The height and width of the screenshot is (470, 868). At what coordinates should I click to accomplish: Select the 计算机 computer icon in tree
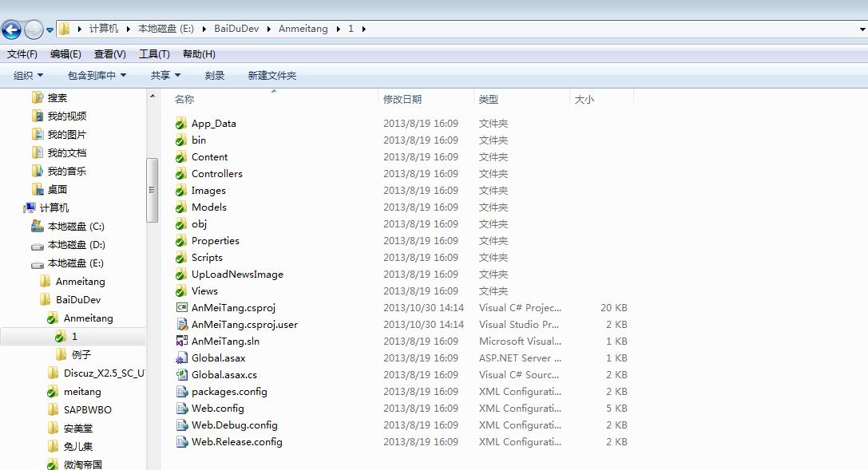[x=30, y=208]
